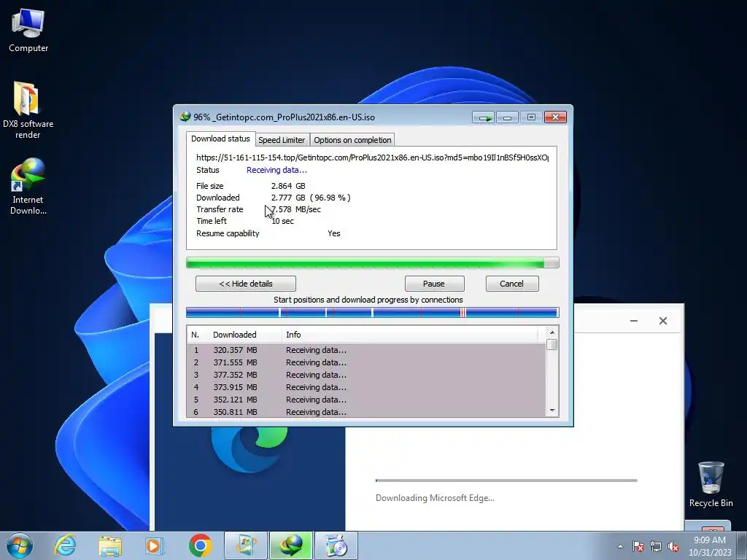This screenshot has height=560, width=747.
Task: Show hidden system tray icons
Action: [x=620, y=546]
